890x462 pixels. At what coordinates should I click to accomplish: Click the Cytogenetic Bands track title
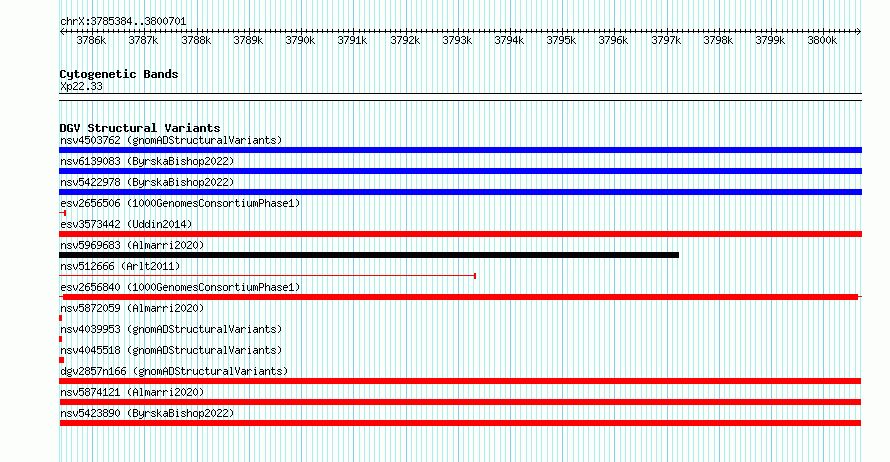click(119, 74)
